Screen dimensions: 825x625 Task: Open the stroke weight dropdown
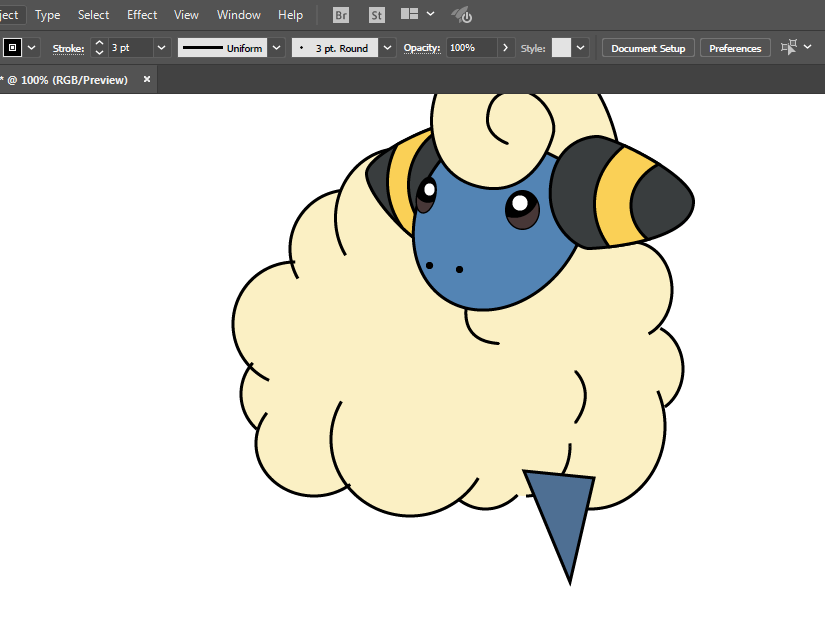(162, 48)
